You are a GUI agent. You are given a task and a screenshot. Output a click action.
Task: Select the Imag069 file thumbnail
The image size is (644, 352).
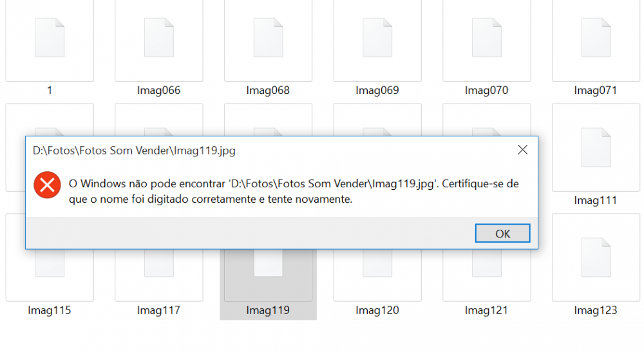click(377, 39)
